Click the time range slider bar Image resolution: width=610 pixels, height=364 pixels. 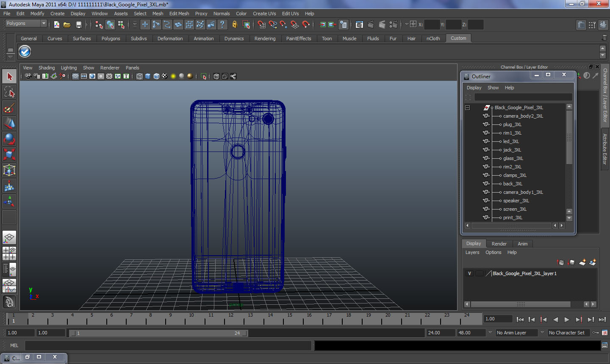pyautogui.click(x=159, y=333)
